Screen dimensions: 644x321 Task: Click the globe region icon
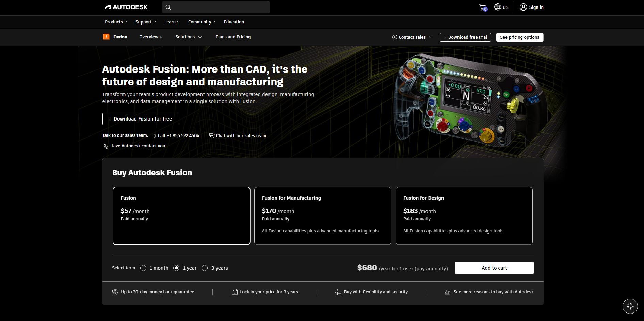click(x=498, y=7)
